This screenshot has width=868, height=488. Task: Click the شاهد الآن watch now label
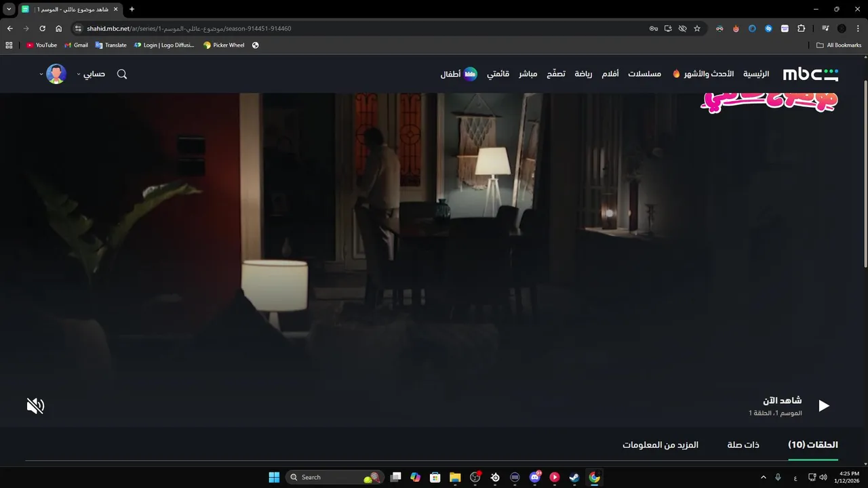782,401
